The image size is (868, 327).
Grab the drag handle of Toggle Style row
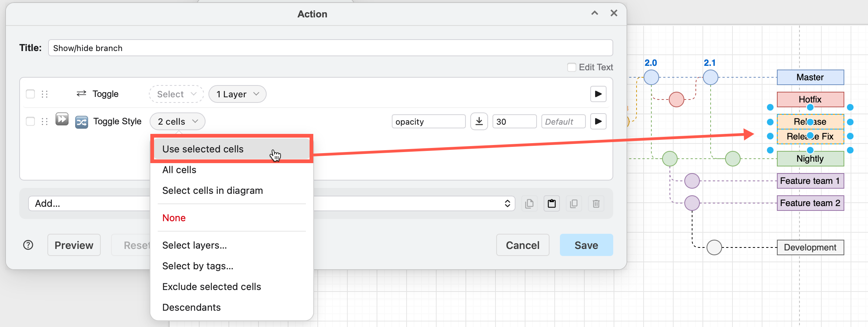click(x=45, y=121)
